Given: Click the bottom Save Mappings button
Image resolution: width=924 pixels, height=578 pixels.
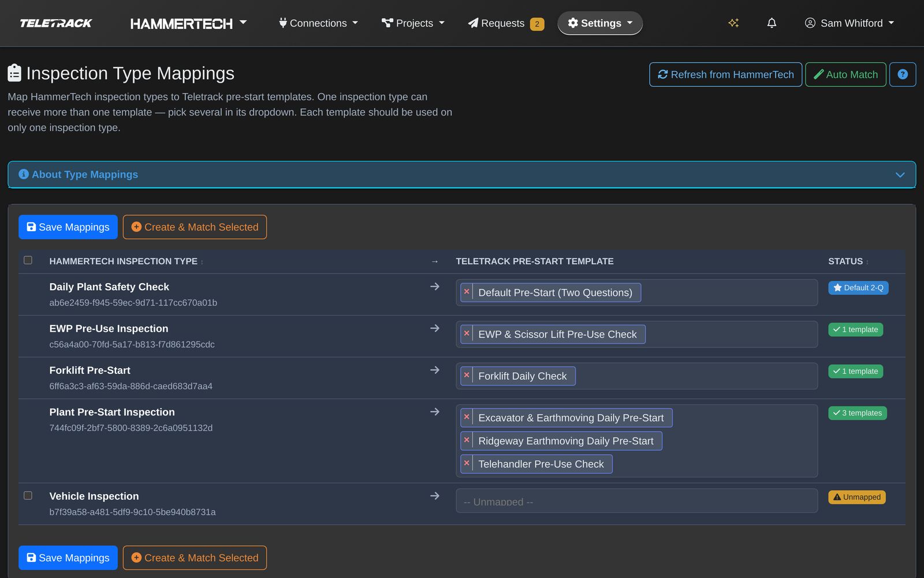Looking at the screenshot, I should [68, 558].
